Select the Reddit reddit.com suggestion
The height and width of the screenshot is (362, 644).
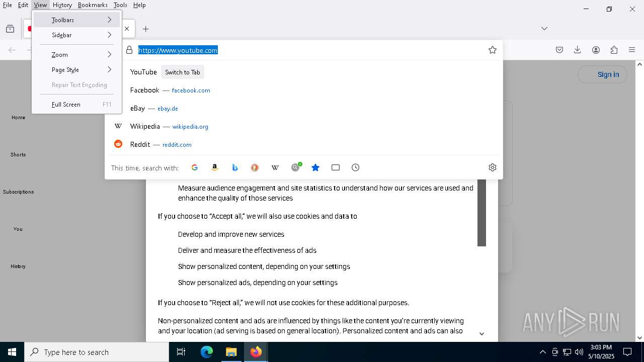(304, 144)
